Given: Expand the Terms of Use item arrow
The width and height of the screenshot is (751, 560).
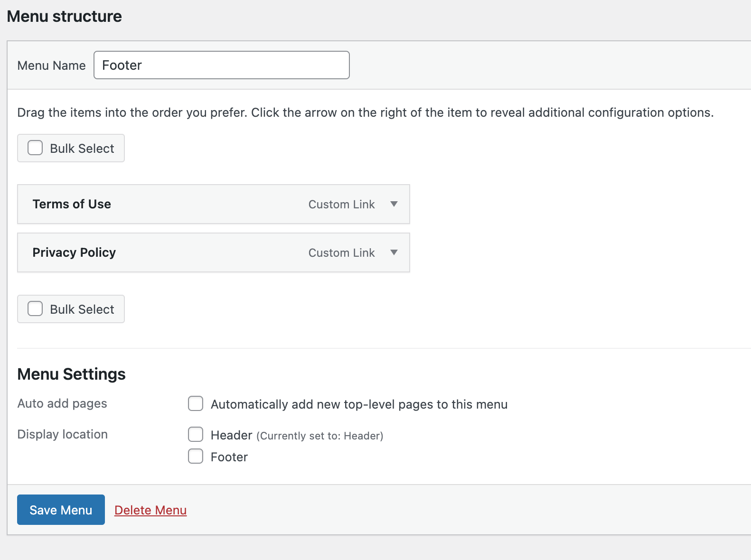Looking at the screenshot, I should (394, 204).
